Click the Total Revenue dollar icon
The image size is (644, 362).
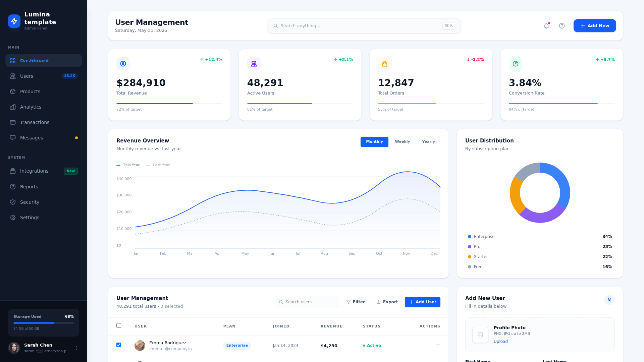point(123,64)
